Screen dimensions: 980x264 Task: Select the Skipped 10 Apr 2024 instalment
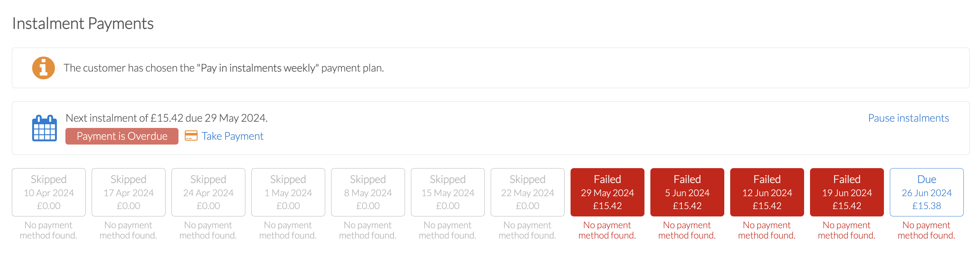tap(49, 192)
